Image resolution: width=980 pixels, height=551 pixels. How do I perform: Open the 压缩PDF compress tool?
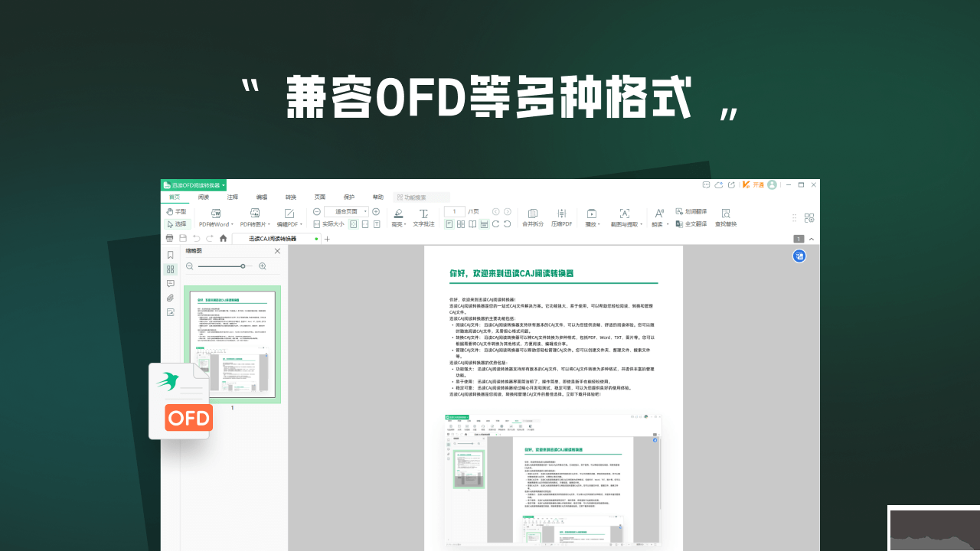point(561,217)
